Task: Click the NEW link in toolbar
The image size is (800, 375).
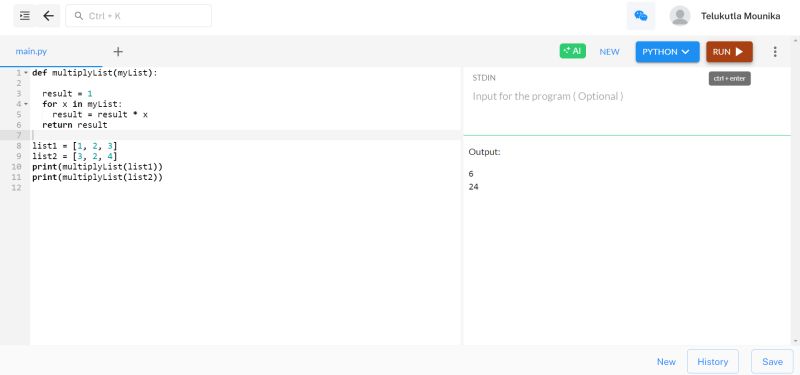Action: coord(609,52)
